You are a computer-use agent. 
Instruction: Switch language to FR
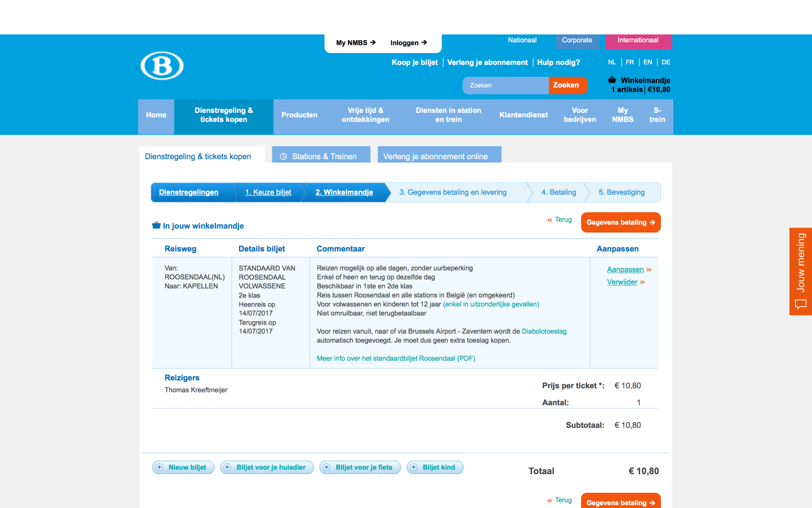point(630,62)
